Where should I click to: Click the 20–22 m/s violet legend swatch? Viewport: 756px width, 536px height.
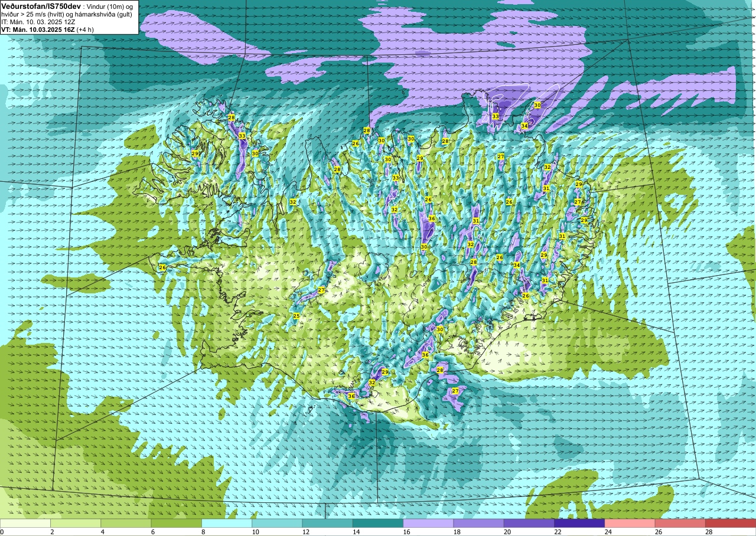pos(529,523)
